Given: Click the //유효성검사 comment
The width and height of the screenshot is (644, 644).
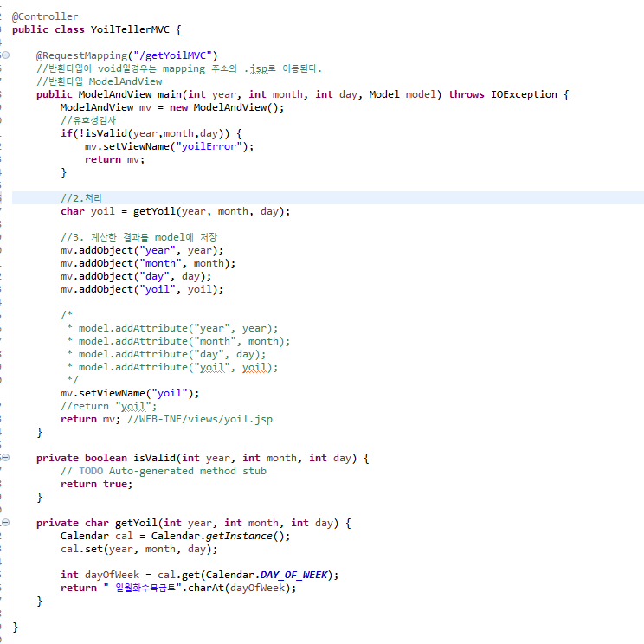Looking at the screenshot, I should point(88,120).
